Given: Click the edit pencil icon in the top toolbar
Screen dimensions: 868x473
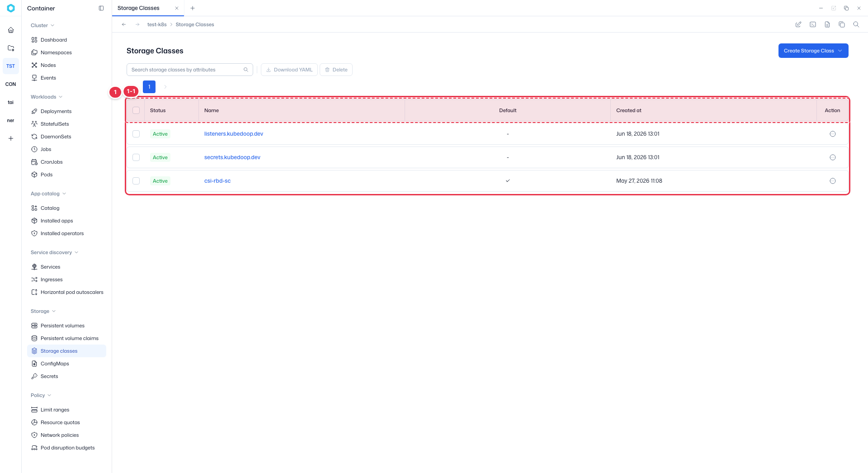Looking at the screenshot, I should point(798,24).
